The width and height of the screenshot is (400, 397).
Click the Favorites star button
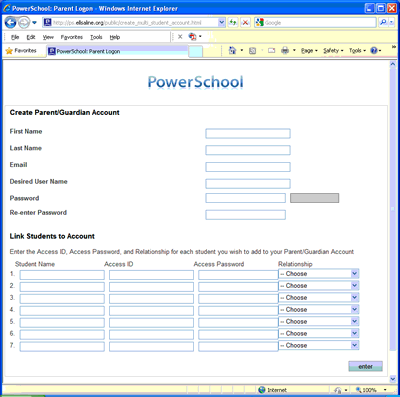(21, 51)
